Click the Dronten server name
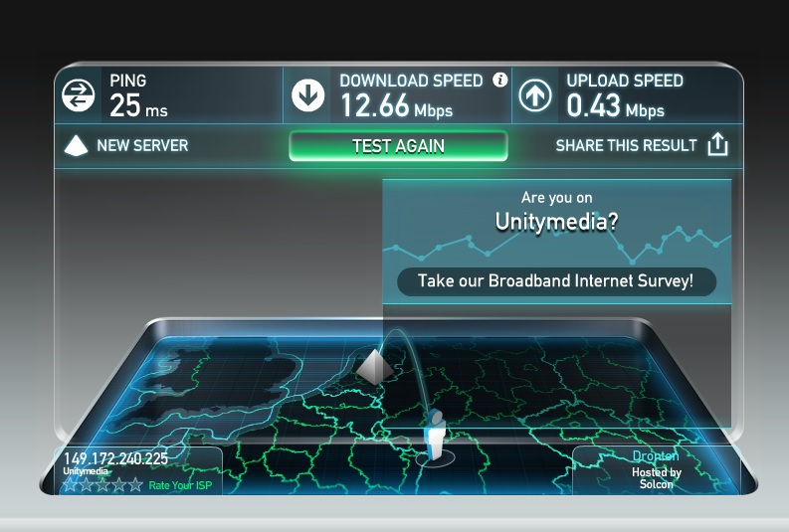Image resolution: width=789 pixels, height=532 pixels. click(656, 456)
